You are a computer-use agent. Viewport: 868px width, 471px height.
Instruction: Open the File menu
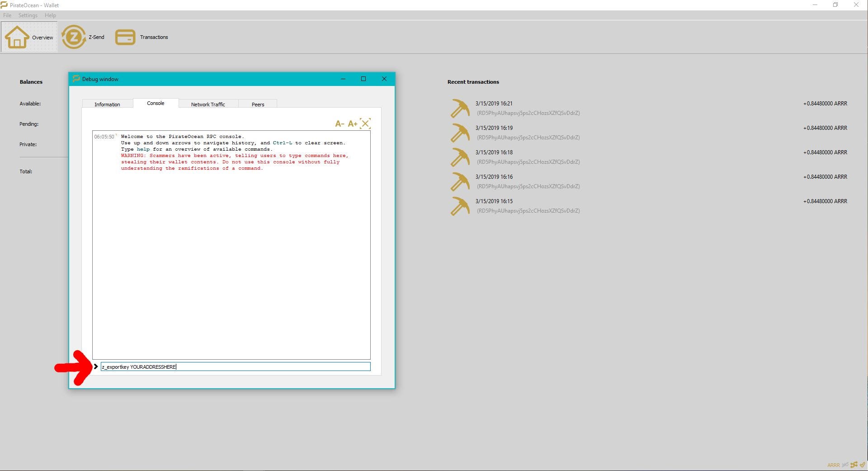click(x=7, y=15)
